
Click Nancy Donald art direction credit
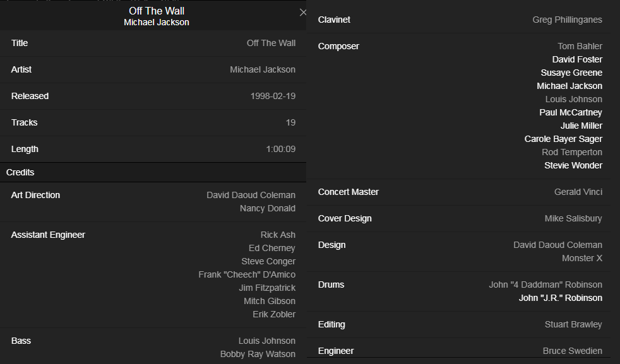(268, 208)
